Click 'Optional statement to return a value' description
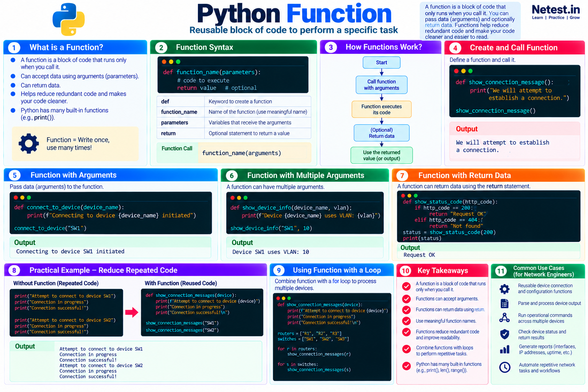Image resolution: width=588 pixels, height=392 pixels. coord(249,133)
